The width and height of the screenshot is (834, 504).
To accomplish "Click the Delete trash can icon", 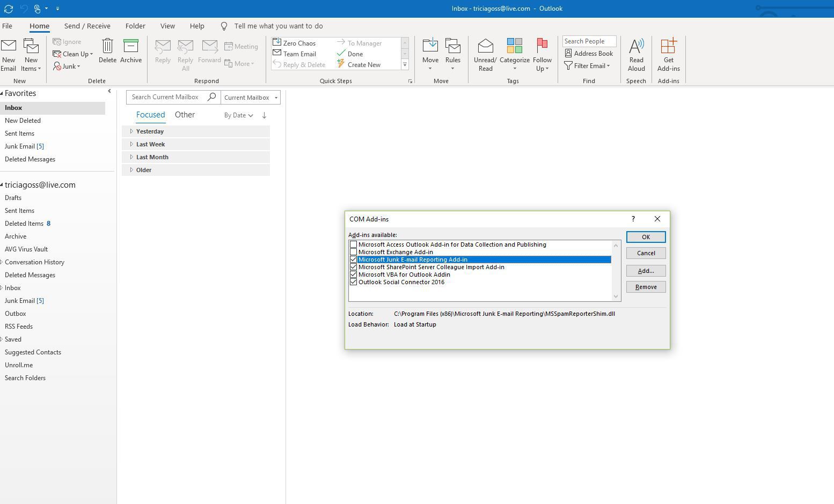I will [x=107, y=46].
